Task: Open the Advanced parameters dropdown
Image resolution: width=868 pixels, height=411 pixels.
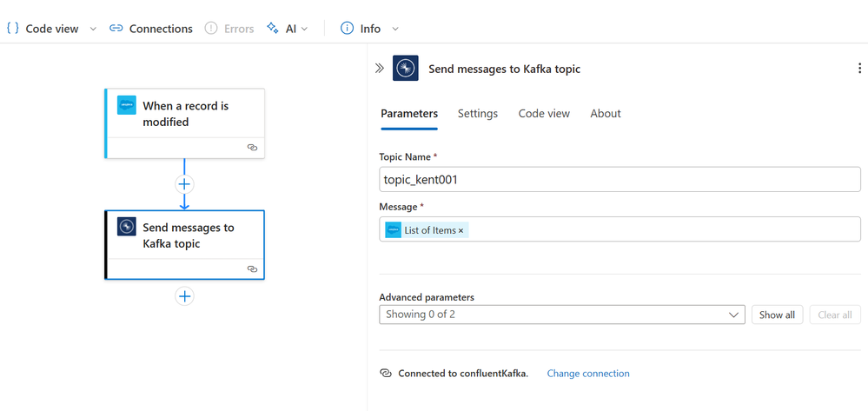Action: point(561,315)
